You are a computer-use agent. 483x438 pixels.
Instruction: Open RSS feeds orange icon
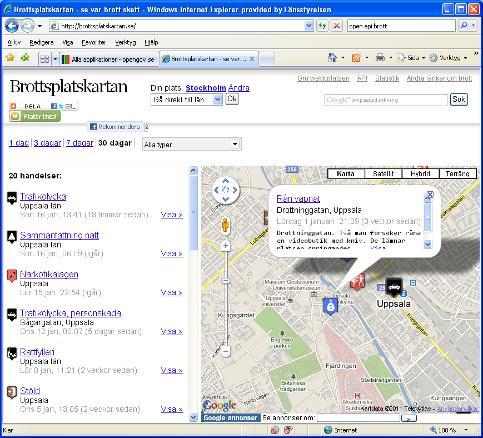pyautogui.click(x=356, y=58)
